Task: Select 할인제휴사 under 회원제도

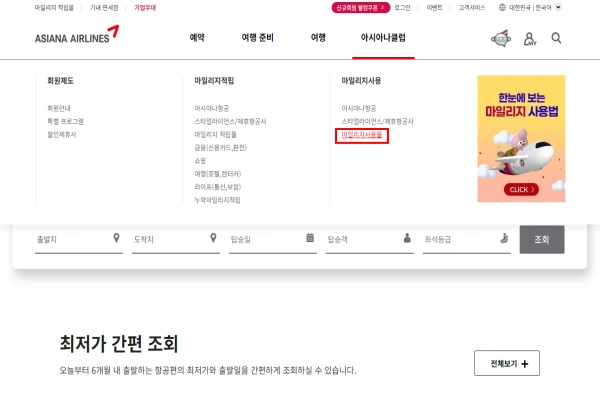Action: [x=62, y=134]
